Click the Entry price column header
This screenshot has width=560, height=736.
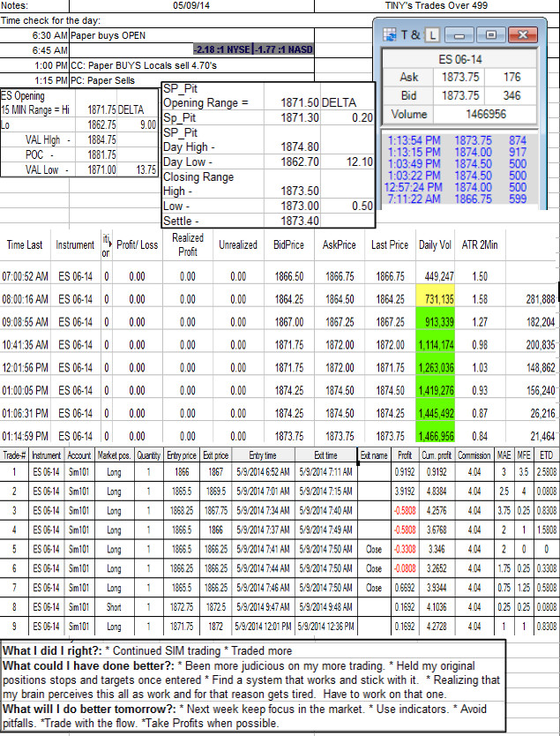pyautogui.click(x=182, y=455)
